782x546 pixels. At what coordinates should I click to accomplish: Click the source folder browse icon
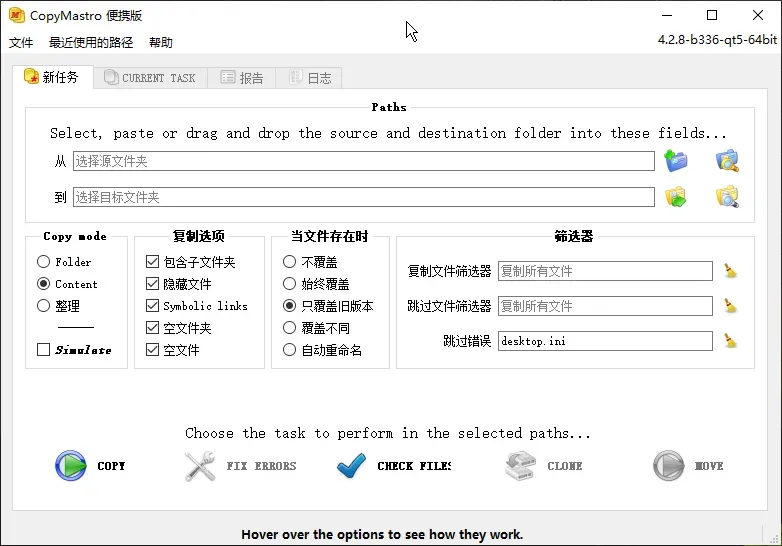677,161
